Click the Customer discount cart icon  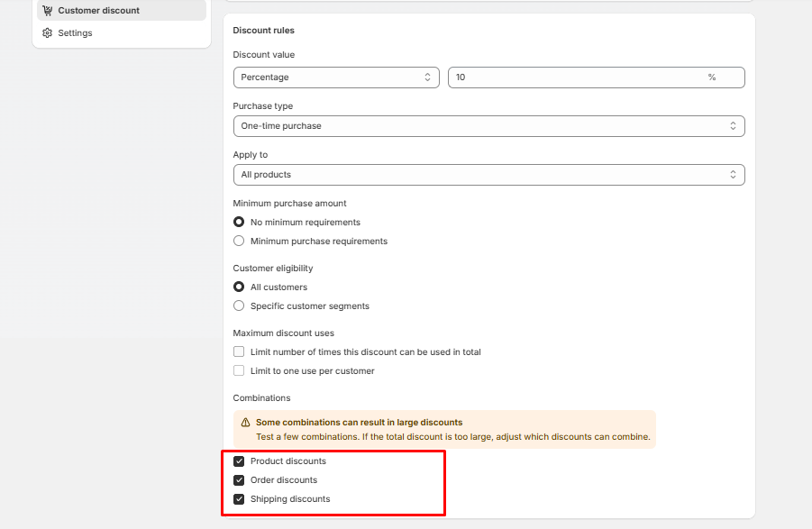point(48,11)
